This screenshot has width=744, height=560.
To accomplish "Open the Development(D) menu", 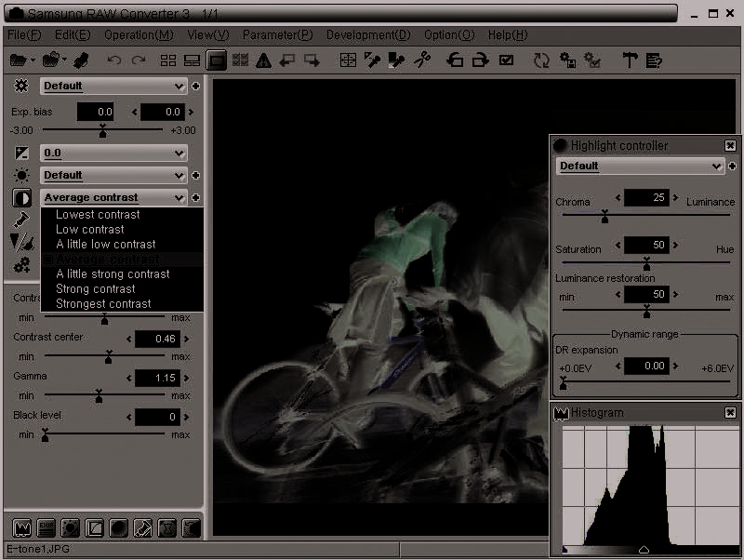I will 368,35.
